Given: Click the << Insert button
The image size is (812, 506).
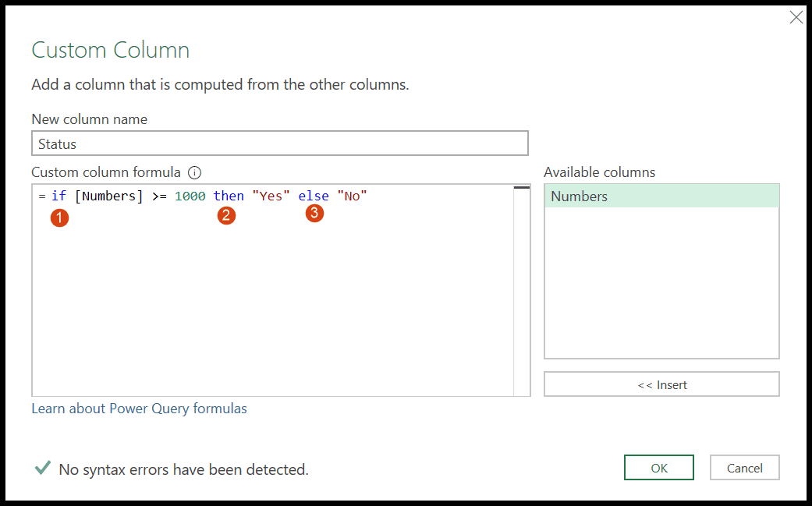Looking at the screenshot, I should point(661,384).
